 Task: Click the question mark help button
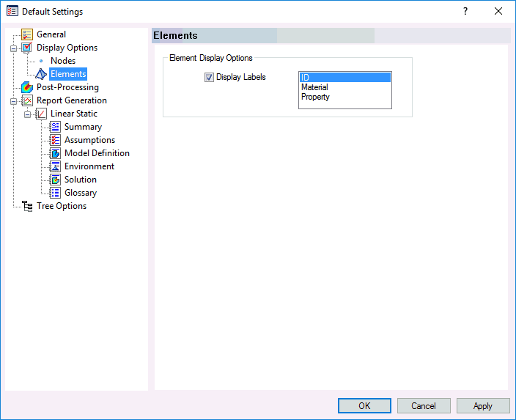tap(465, 11)
